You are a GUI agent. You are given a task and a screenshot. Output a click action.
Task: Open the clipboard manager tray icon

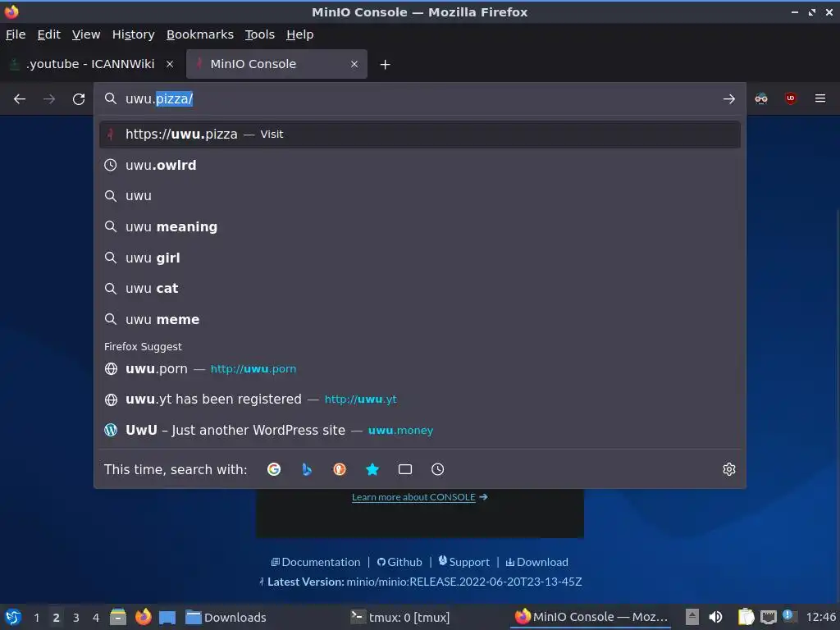click(746, 618)
